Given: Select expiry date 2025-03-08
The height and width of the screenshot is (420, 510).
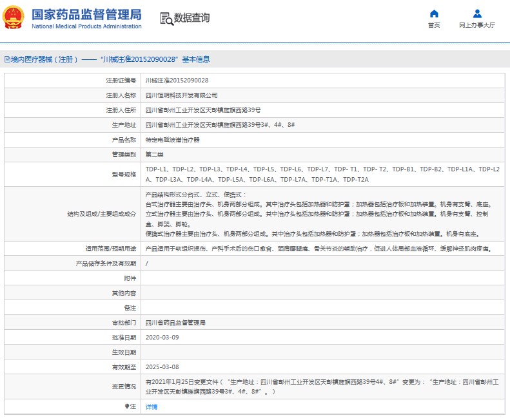Looking at the screenshot, I should pyautogui.click(x=162, y=367).
